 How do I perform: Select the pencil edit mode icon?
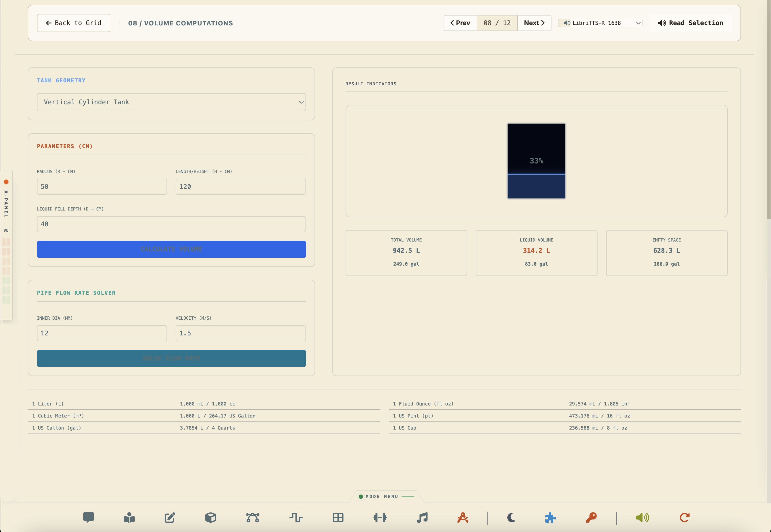coord(170,517)
